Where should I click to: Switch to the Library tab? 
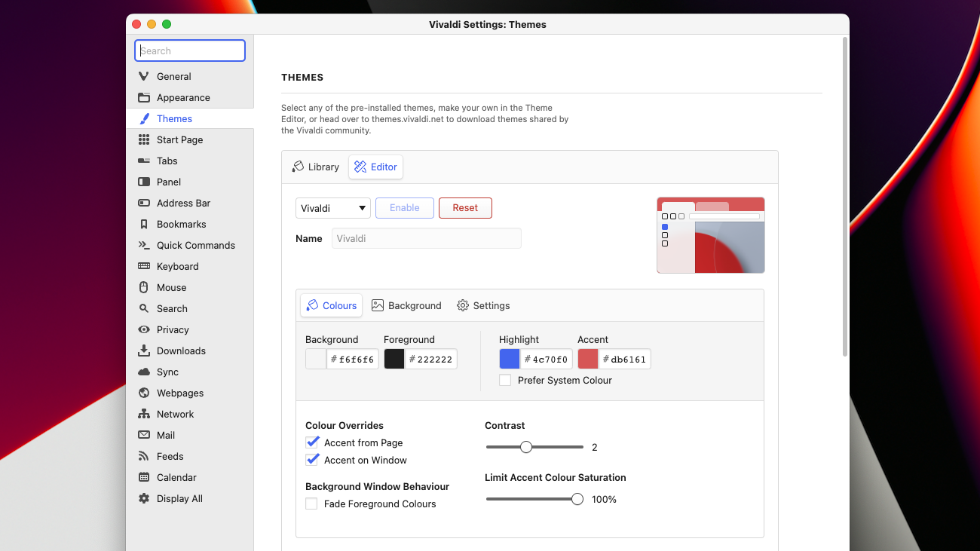pos(316,167)
